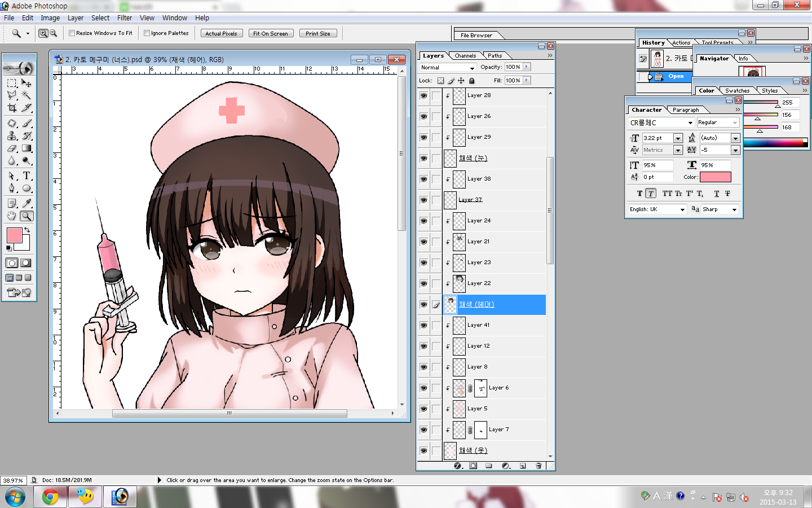Viewport: 812px width, 508px height.
Task: Select the Hand tool
Action: click(12, 216)
